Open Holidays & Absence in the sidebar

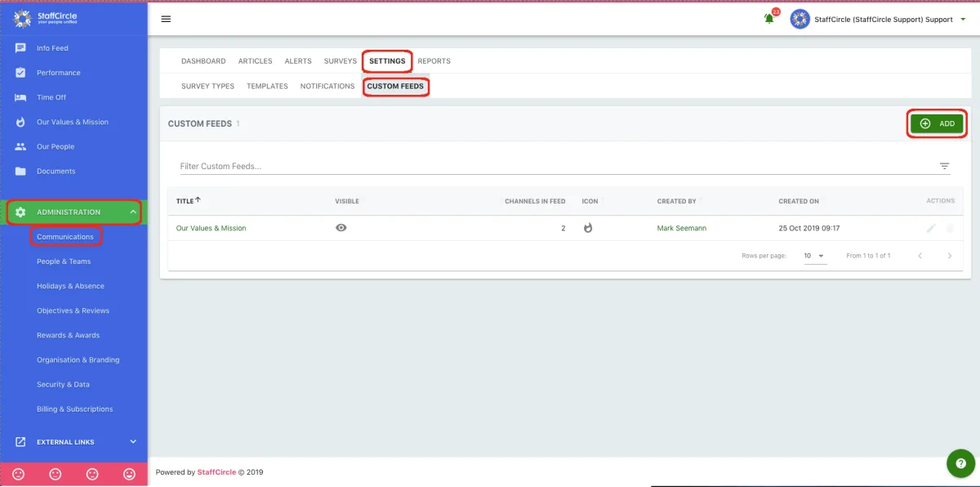(x=70, y=286)
